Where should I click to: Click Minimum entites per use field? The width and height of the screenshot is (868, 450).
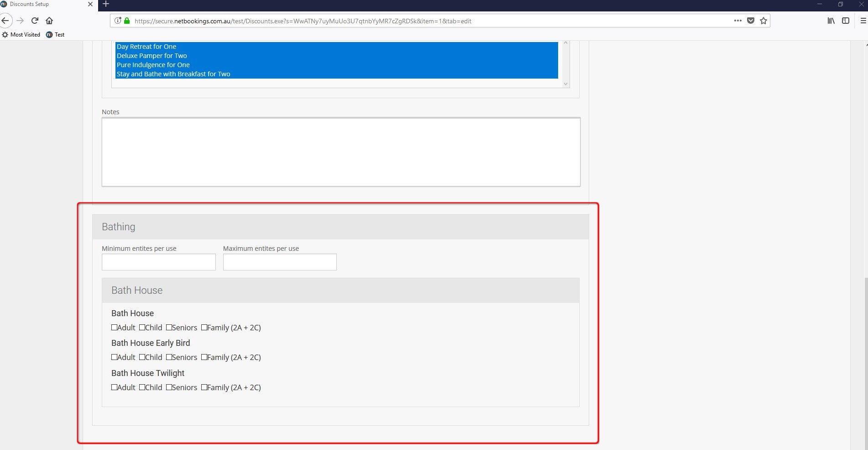coord(158,262)
